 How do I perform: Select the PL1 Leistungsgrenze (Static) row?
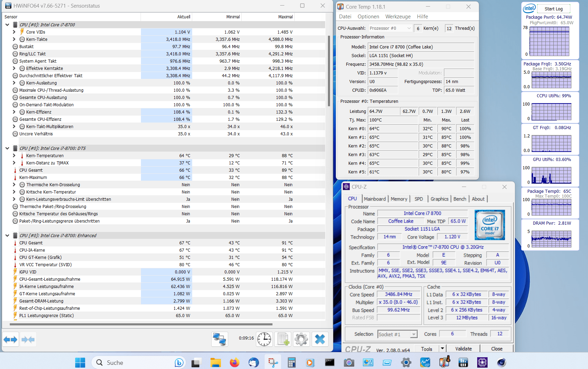(163, 315)
